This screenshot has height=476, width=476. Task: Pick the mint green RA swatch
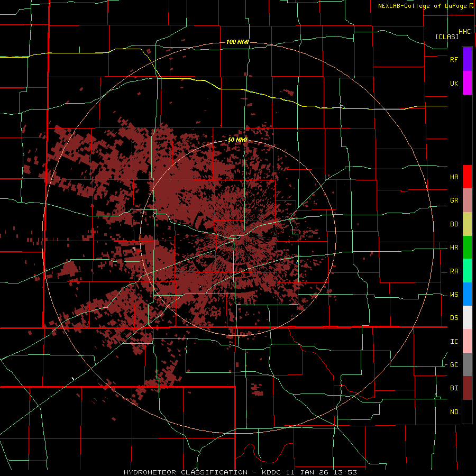[467, 271]
